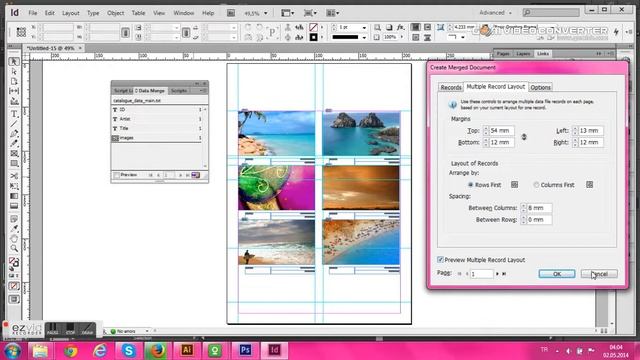
Task: Click the fill and stroke swatch in toolbox
Action: (14, 262)
